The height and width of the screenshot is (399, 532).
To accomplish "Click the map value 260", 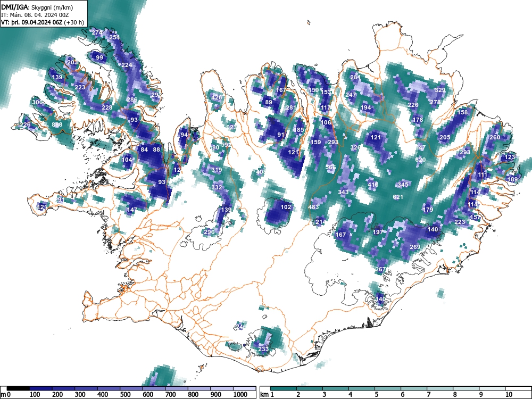I will pyautogui.click(x=495, y=137).
